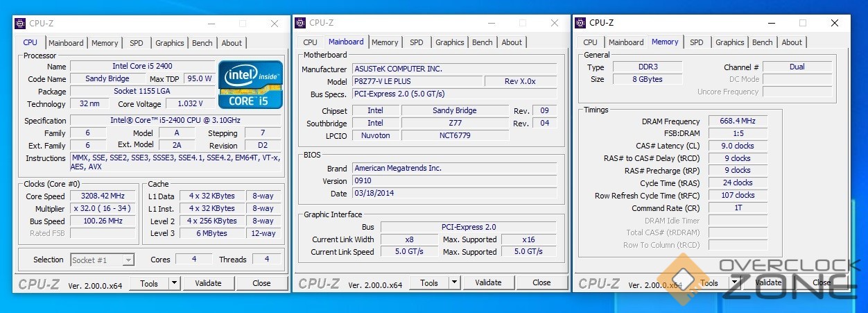Expand Tools arrow in Mainboard window

coord(454,282)
